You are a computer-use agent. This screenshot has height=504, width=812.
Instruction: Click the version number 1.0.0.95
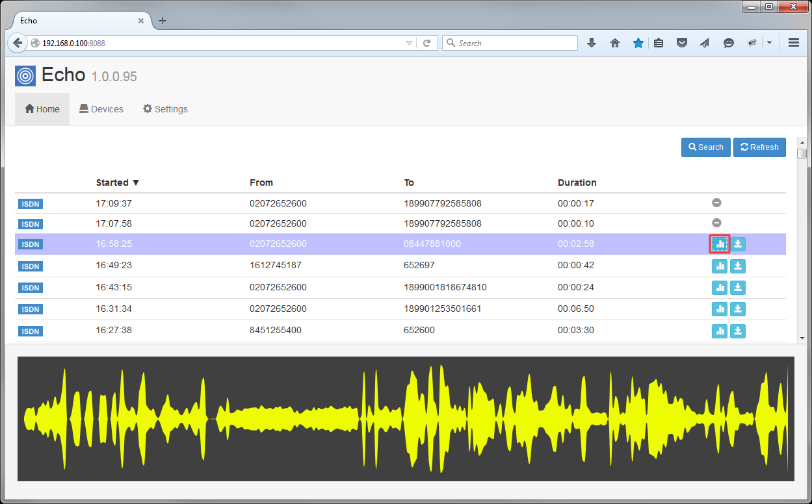coord(114,77)
